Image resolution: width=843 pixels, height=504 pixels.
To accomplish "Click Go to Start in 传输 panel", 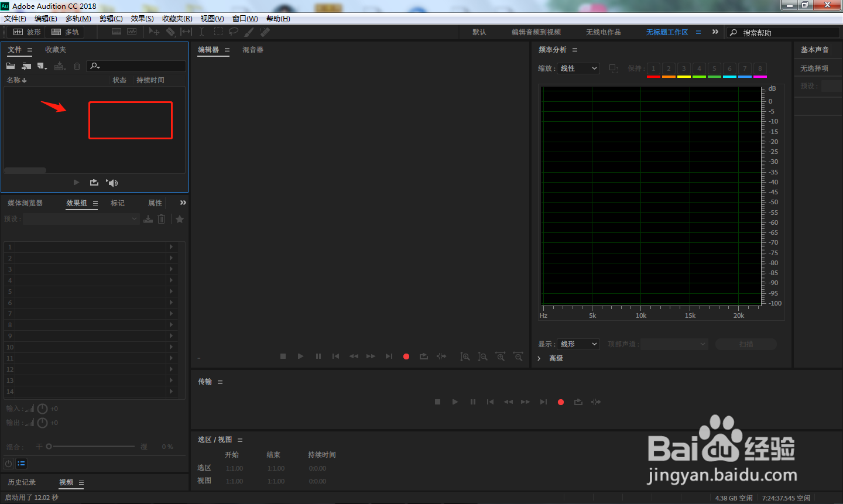I will pos(490,402).
